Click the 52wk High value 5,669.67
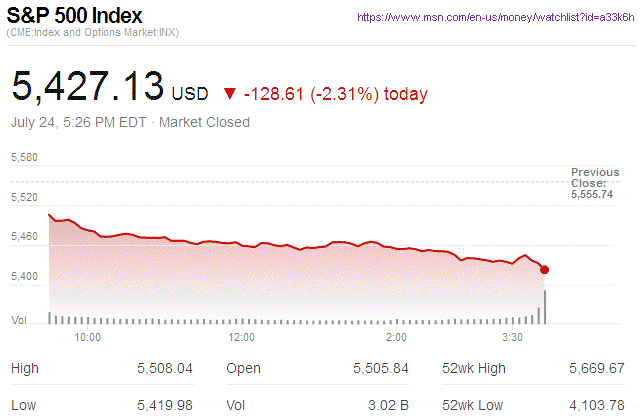The image size is (640, 420). 595,369
